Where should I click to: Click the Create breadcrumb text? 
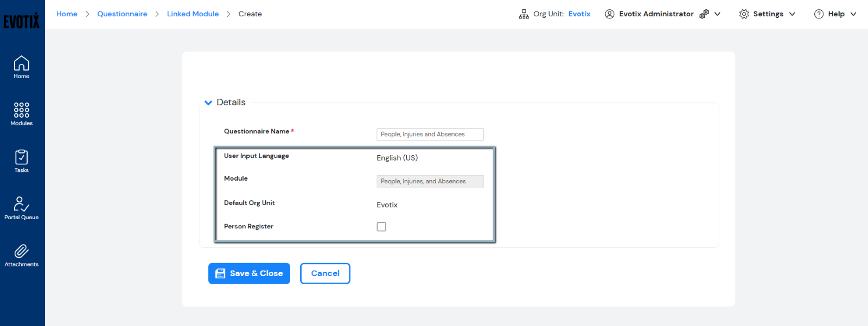tap(250, 14)
